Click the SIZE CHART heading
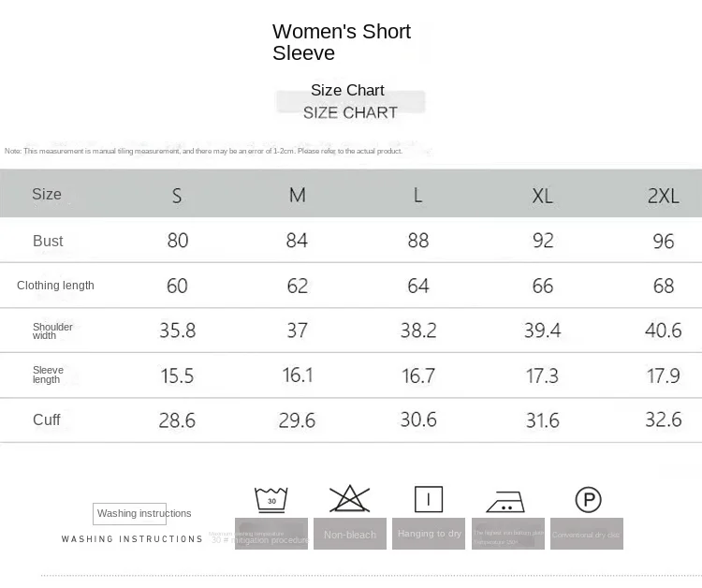This screenshot has width=702, height=588. coord(350,112)
